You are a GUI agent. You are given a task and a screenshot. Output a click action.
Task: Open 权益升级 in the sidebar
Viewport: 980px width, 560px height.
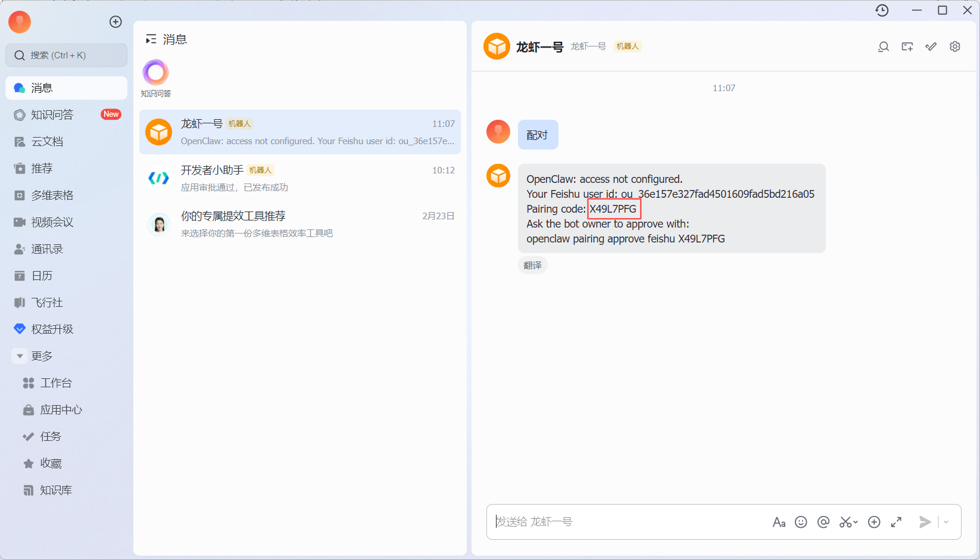click(x=66, y=329)
